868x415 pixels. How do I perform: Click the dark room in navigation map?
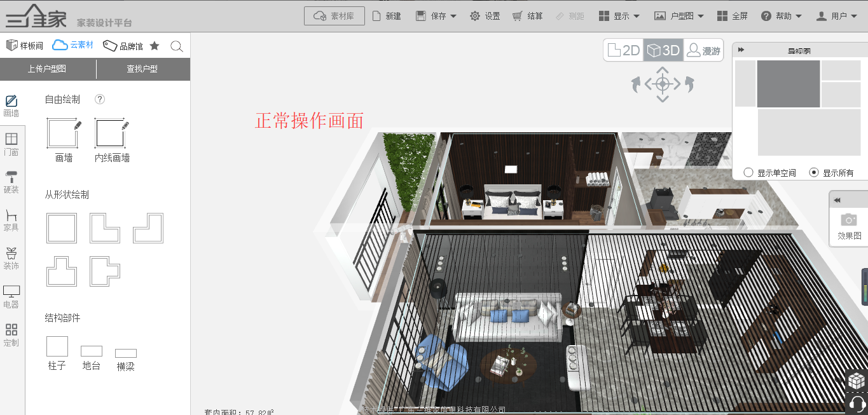point(789,84)
